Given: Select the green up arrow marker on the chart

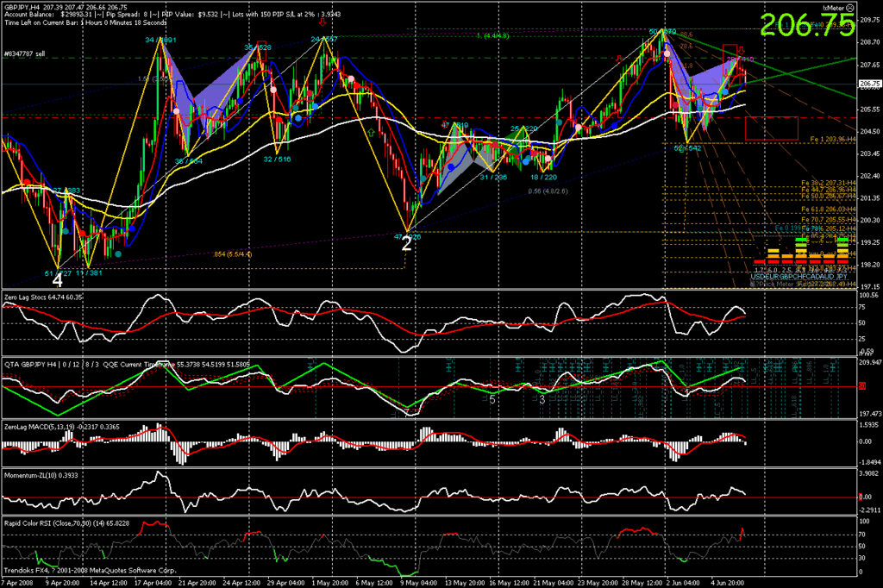Looking at the screenshot, I should pos(371,134).
